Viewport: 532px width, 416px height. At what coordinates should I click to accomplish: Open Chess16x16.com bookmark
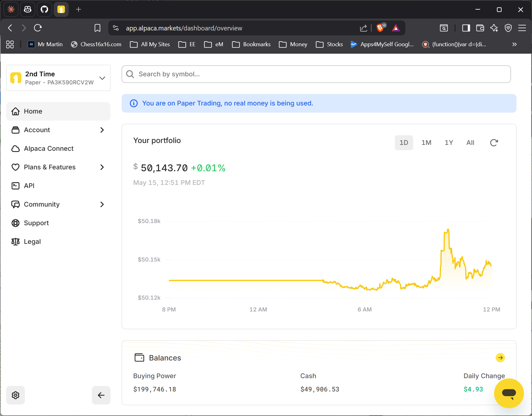point(96,44)
